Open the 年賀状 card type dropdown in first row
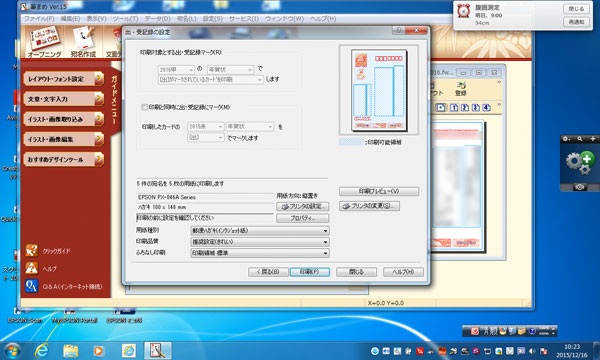Screen dimensions: 600x360 pos(230,70)
